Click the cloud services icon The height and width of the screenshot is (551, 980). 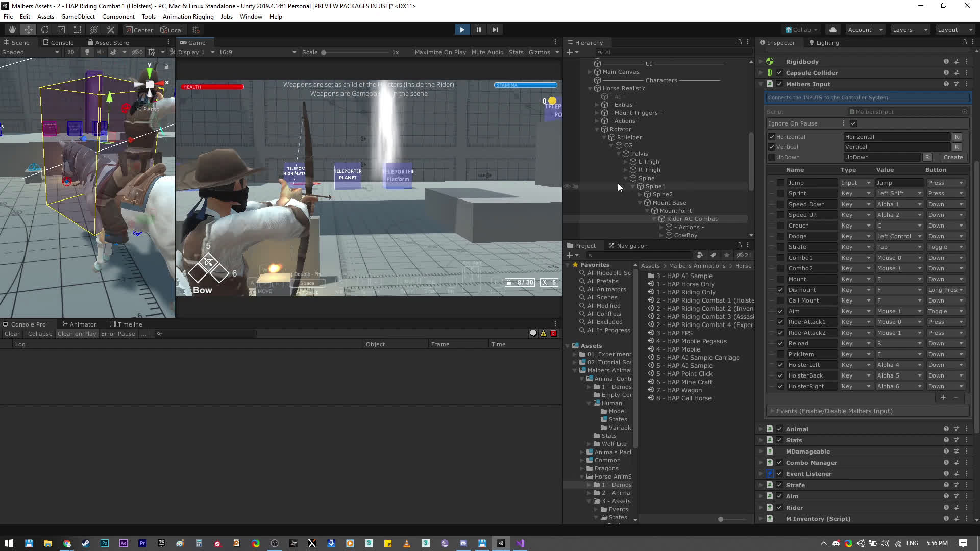(833, 30)
